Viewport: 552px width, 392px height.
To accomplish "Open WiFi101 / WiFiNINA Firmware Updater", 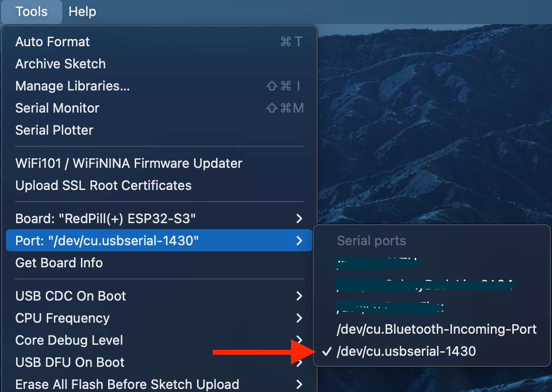I will pos(129,163).
